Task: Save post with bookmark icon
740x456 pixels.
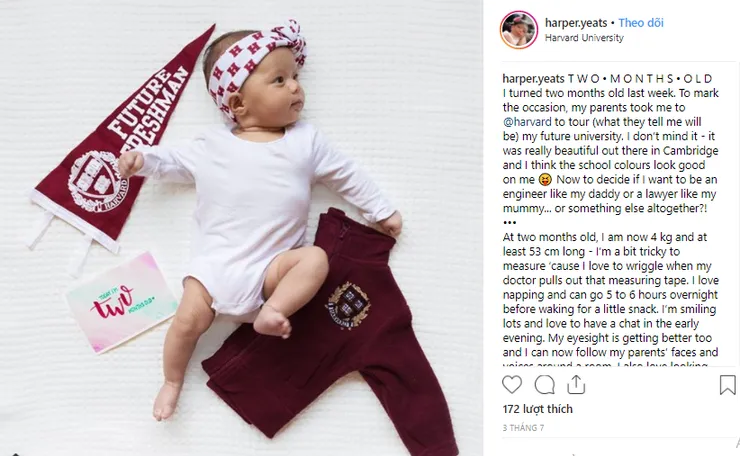Action: point(727,385)
